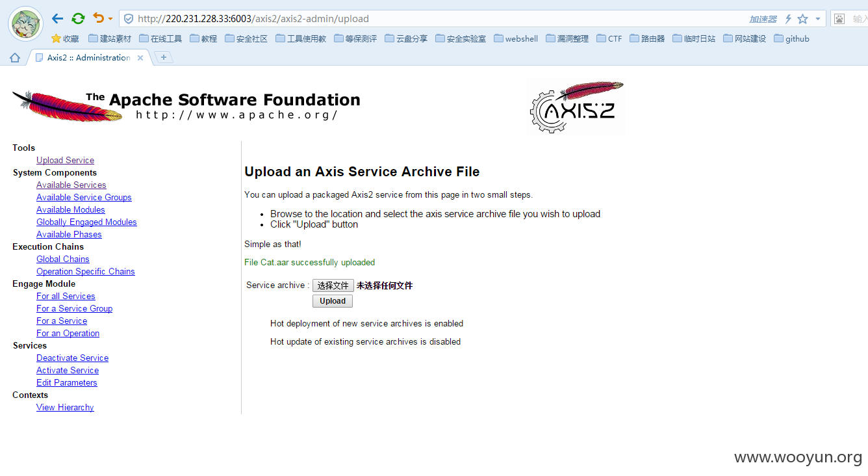This screenshot has width=868, height=476.
Task: Open the Deactivate Service link
Action: pyautogui.click(x=72, y=358)
